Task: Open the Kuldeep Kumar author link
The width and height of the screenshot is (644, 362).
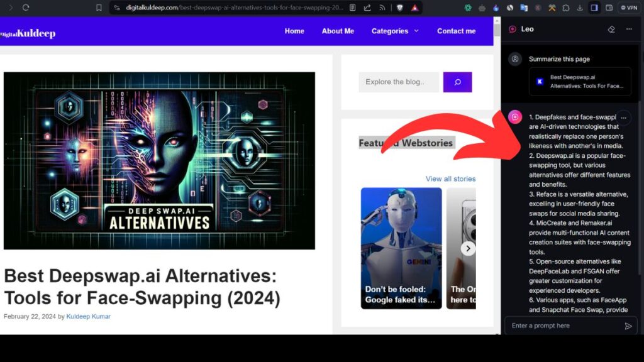Action: pos(88,316)
